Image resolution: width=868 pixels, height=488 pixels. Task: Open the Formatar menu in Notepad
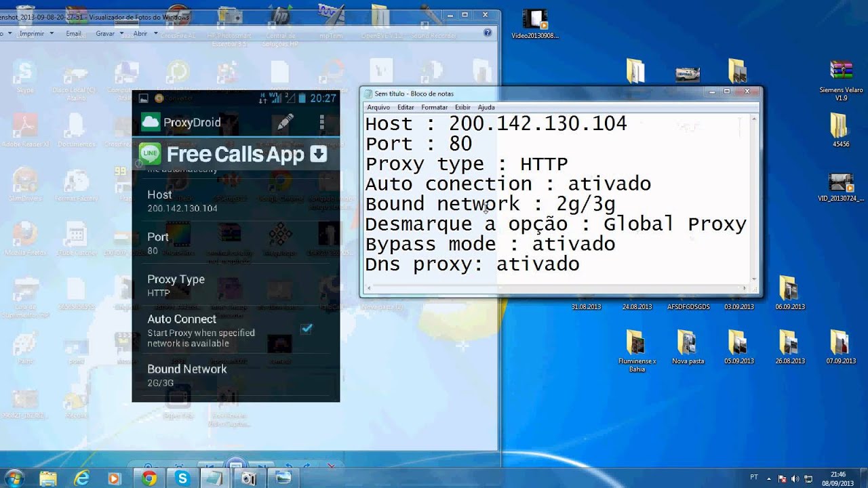point(434,107)
